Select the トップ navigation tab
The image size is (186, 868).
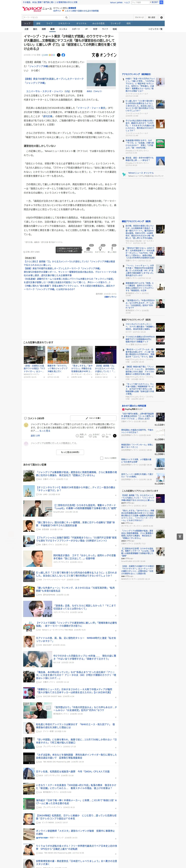[27, 23]
